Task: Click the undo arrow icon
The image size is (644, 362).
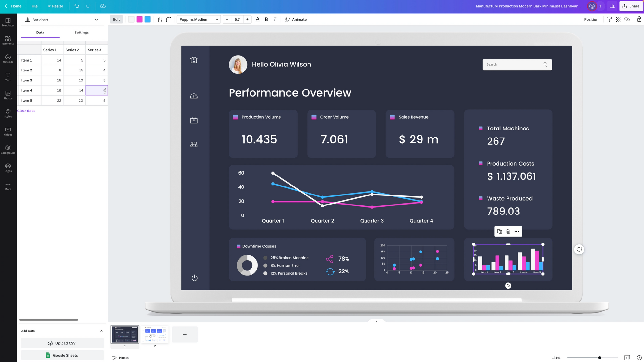Action: point(77,6)
